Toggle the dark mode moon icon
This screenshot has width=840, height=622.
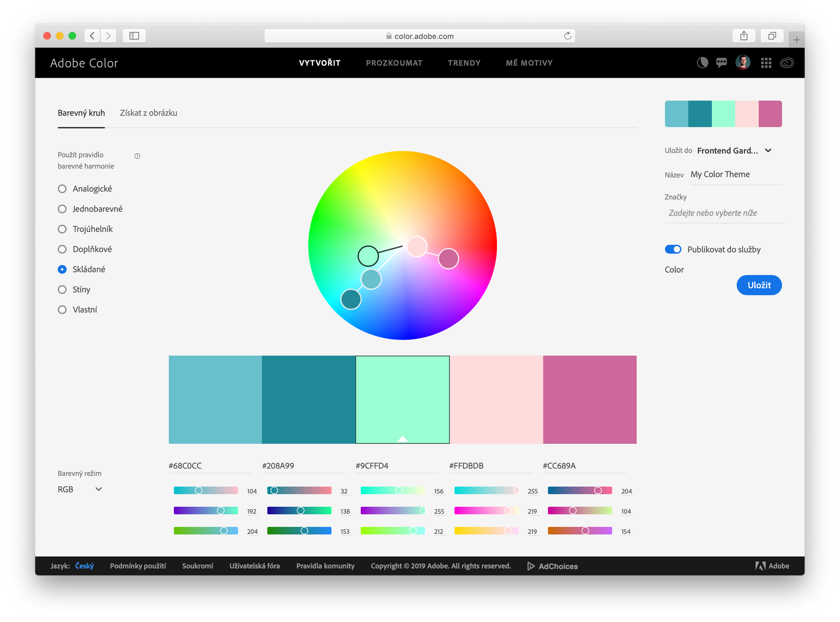coord(702,63)
